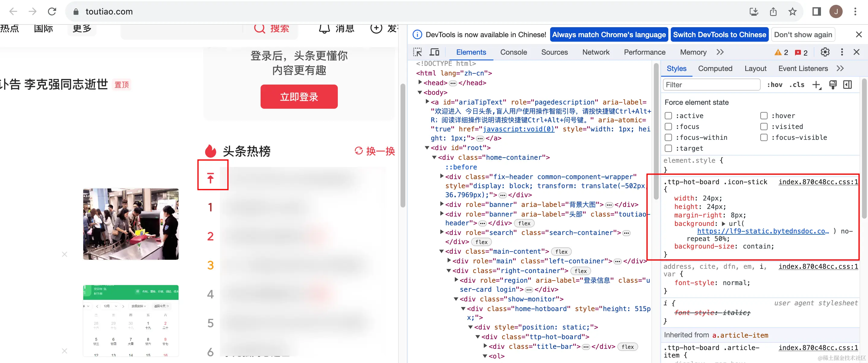Open index.870c48cc.css link for icon-stick
The width and height of the screenshot is (868, 363).
click(818, 182)
